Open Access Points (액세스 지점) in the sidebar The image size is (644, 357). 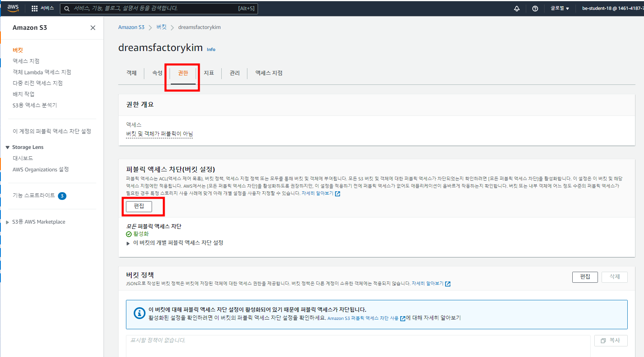26,61
